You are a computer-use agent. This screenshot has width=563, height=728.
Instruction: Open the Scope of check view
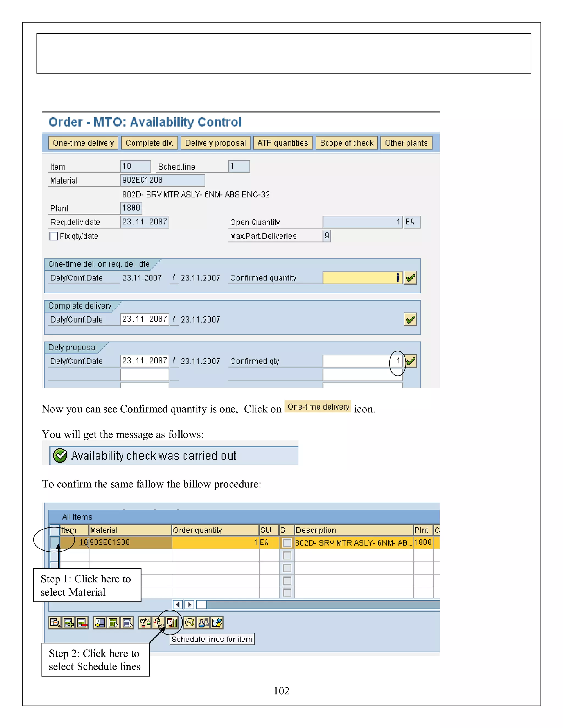coord(347,143)
